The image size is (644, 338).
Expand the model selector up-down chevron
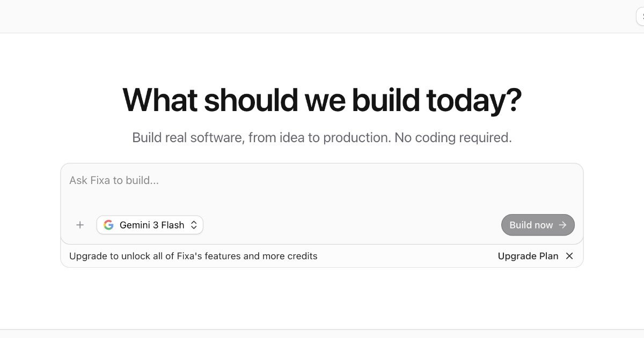[194, 225]
